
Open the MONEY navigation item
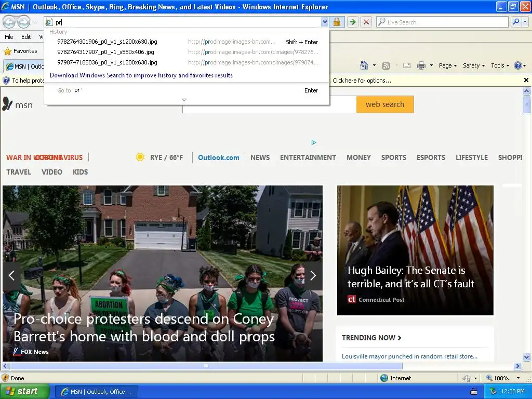click(x=358, y=157)
